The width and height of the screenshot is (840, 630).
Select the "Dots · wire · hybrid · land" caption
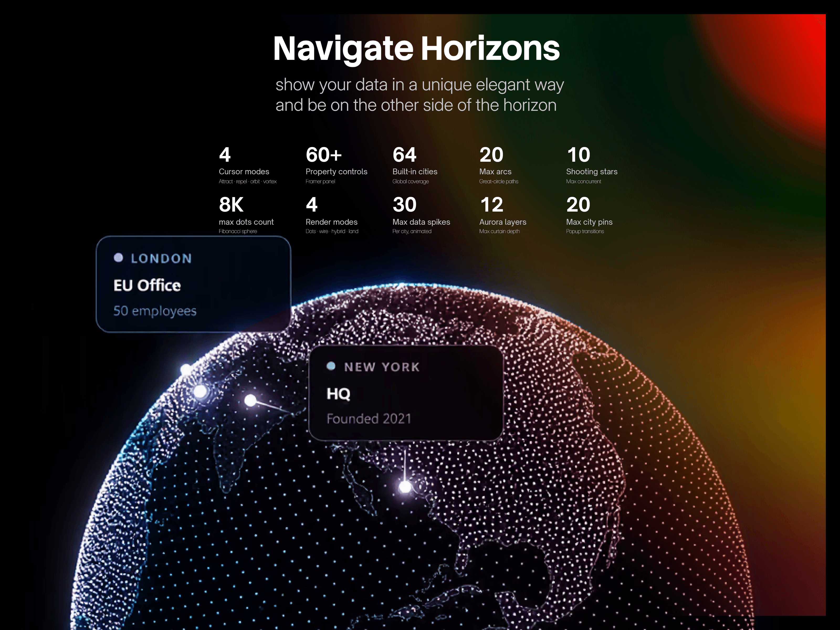[x=332, y=231]
